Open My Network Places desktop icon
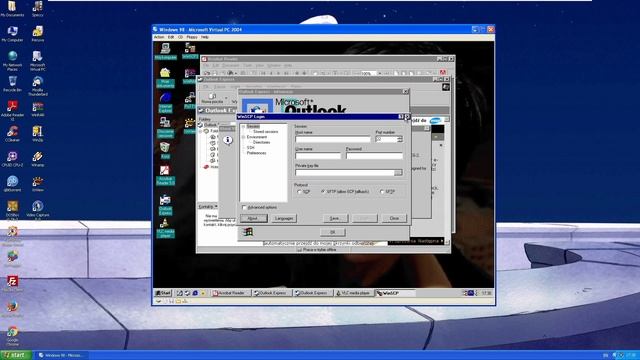Image resolution: width=640 pixels, height=360 pixels. [12, 61]
